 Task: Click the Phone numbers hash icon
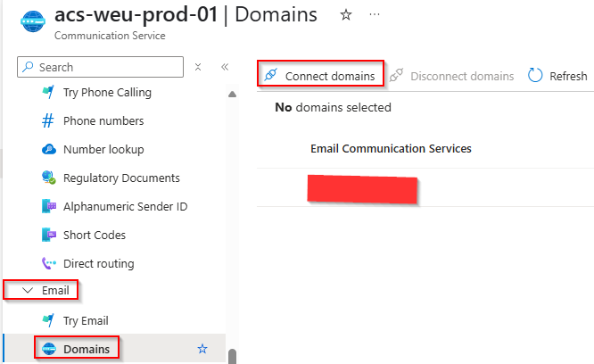pos(48,121)
